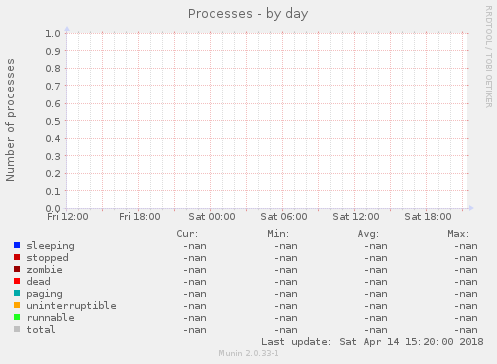Click the 'Fri 18:00' time axis label
The height and width of the screenshot is (364, 497).
pyautogui.click(x=140, y=217)
